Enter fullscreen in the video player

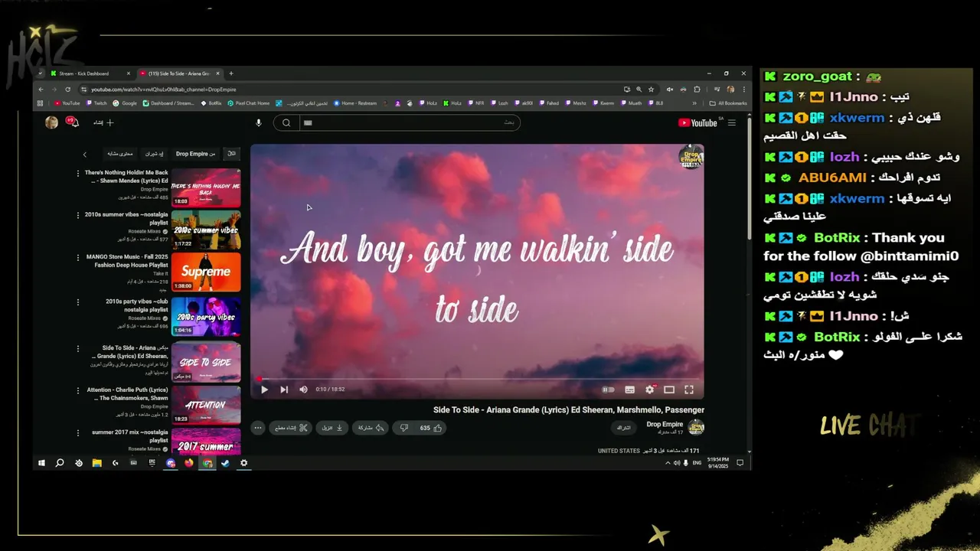[x=689, y=390]
